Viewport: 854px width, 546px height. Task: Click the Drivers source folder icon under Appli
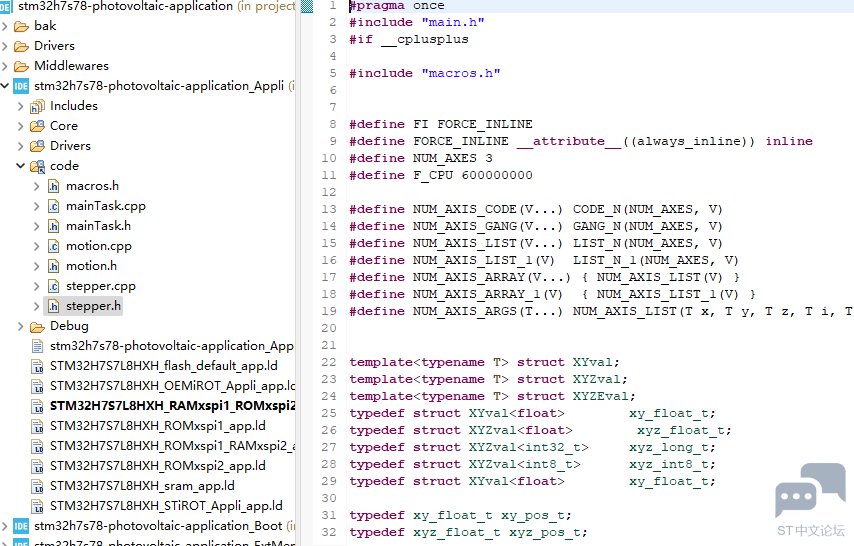37,146
